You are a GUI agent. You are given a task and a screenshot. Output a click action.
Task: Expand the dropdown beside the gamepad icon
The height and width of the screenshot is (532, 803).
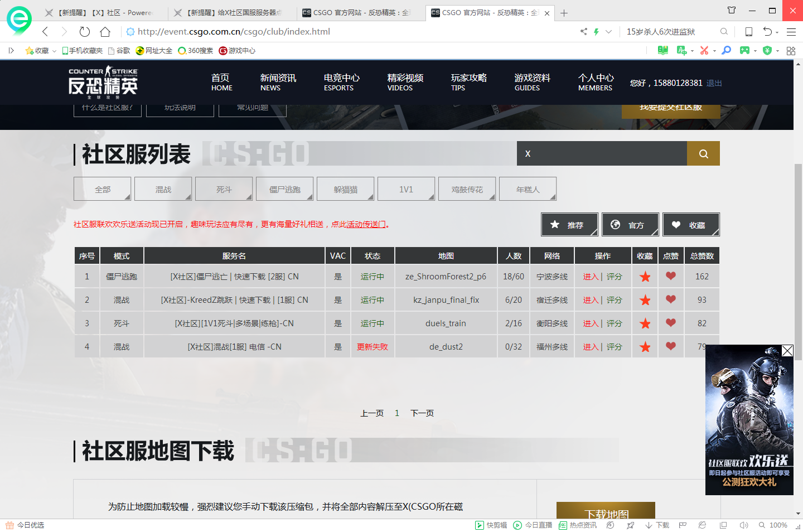coord(756,51)
